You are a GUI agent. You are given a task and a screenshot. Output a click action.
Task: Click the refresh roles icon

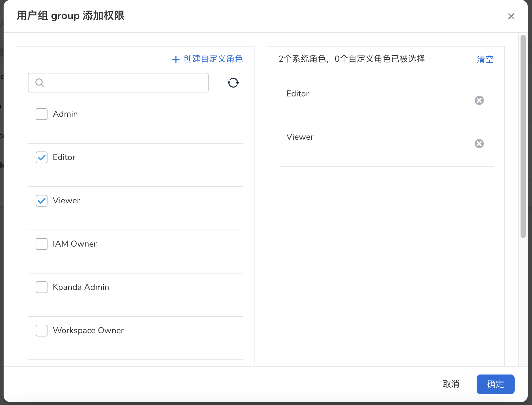pos(233,83)
